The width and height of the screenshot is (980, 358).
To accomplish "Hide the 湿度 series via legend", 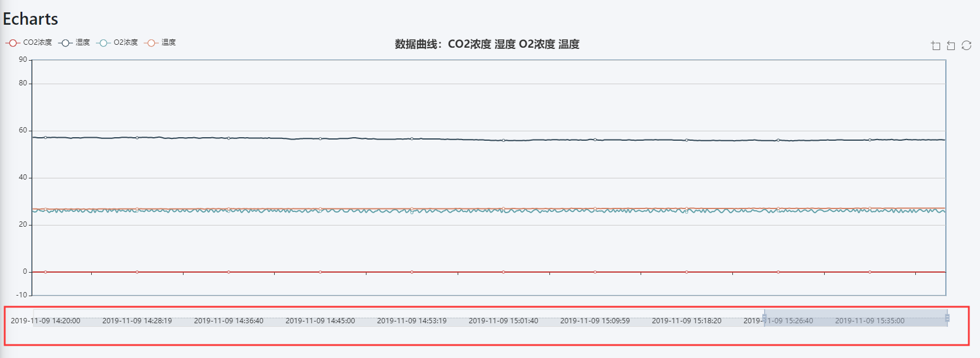I will click(74, 42).
